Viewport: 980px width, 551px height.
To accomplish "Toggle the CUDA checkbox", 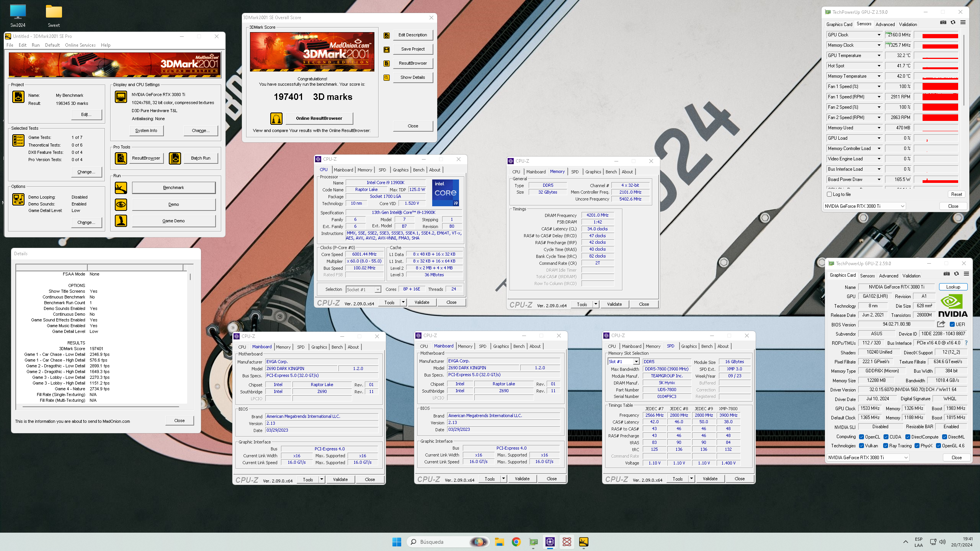I will pos(886,437).
